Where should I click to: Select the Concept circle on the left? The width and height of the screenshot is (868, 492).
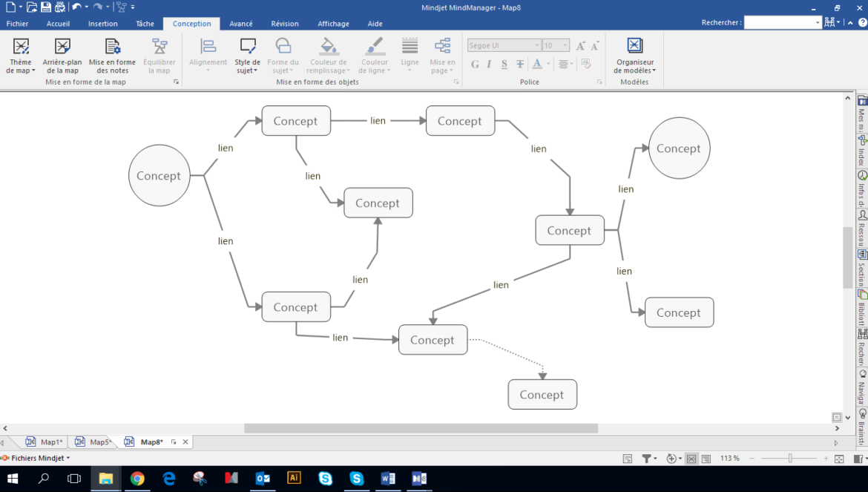[x=159, y=176]
